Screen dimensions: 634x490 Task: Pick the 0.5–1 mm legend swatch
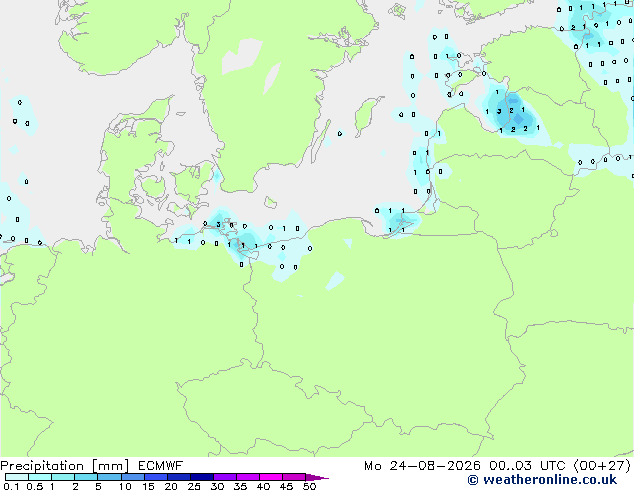[x=40, y=477]
